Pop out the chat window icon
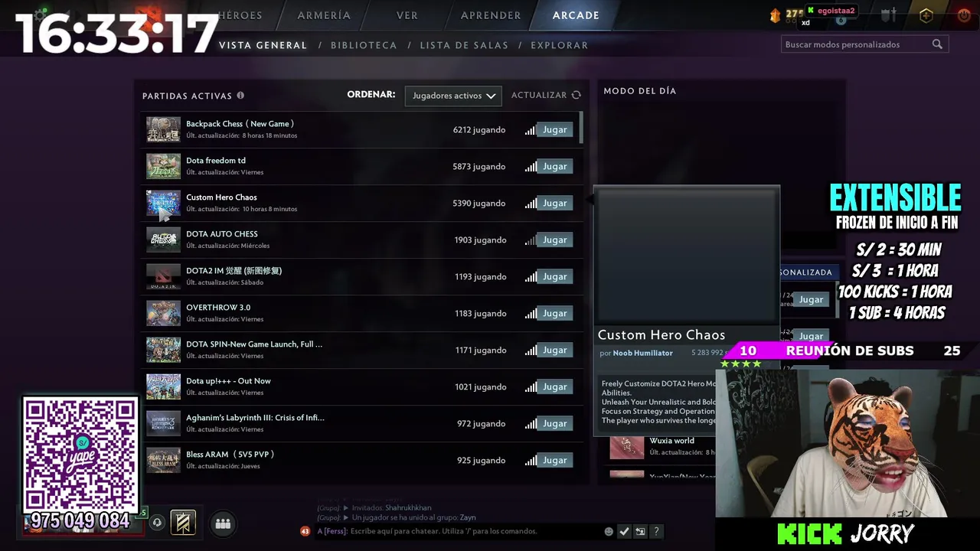 640,531
